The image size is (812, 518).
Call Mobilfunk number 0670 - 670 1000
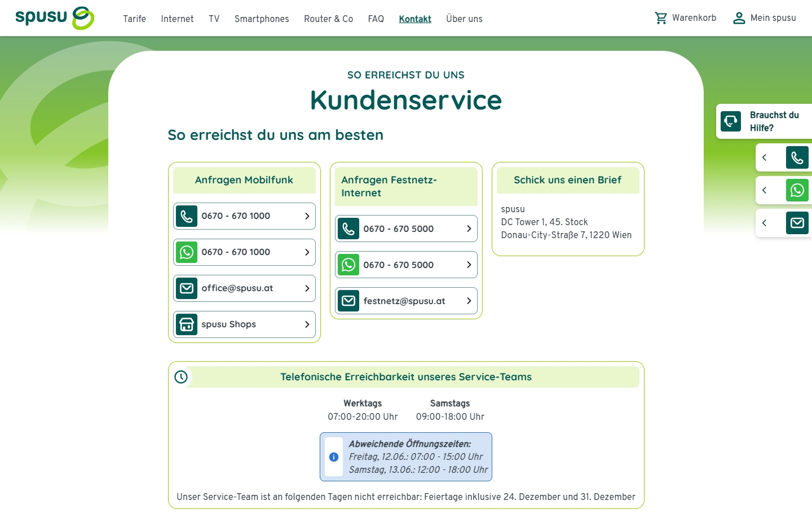point(244,216)
